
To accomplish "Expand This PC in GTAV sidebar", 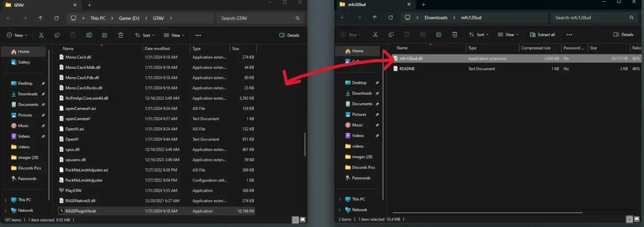I will point(5,200).
